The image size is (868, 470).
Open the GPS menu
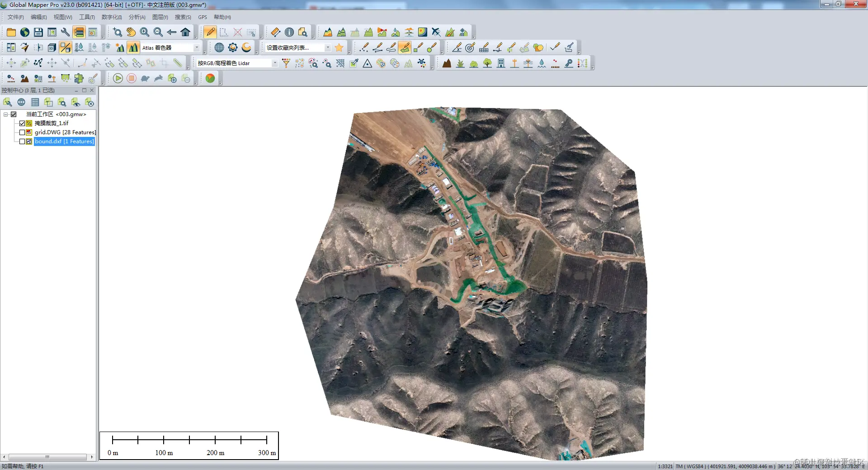tap(203, 17)
